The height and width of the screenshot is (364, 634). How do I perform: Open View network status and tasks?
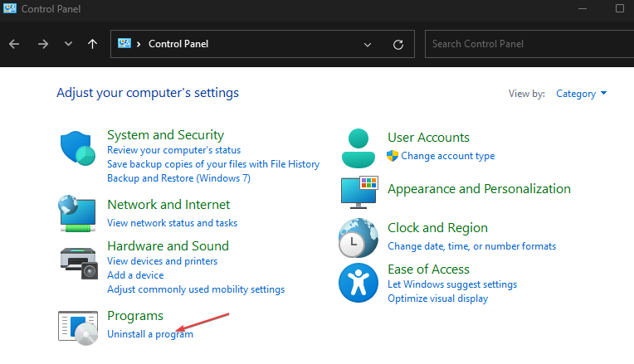172,223
